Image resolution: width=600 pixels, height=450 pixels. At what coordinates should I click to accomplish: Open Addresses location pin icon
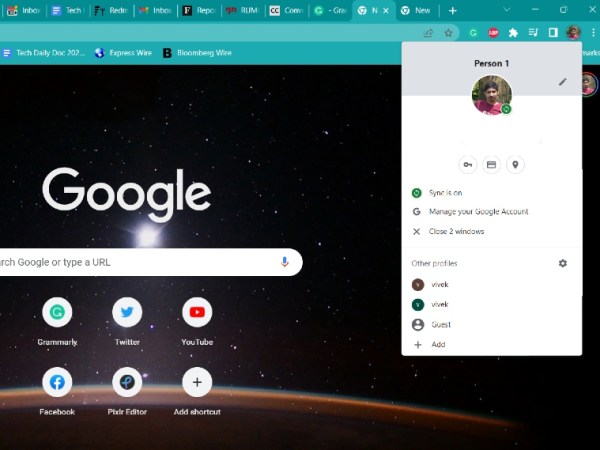coord(515,165)
